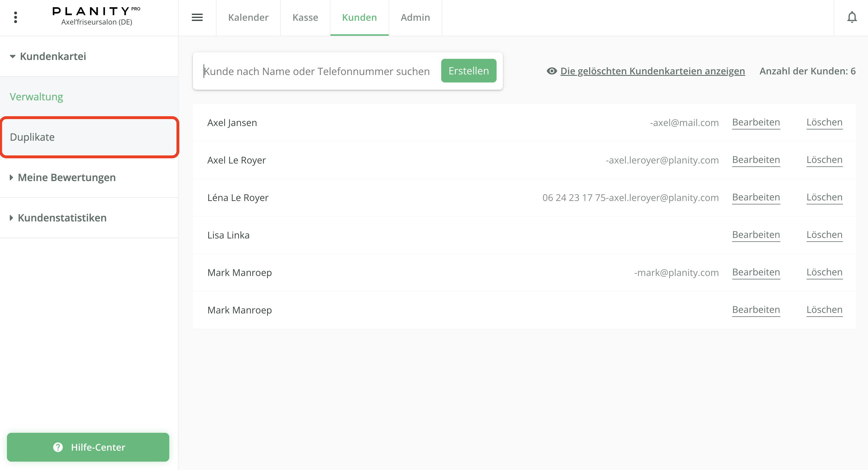Screen dimensions: 868x470
Task: Switch to the Kalender tab
Action: point(248,17)
